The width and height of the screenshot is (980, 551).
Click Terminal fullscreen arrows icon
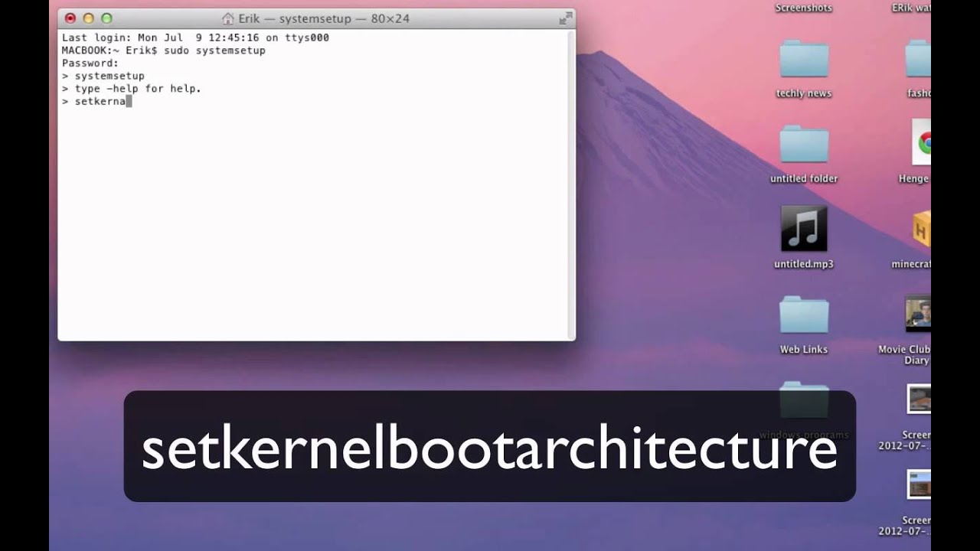point(566,18)
